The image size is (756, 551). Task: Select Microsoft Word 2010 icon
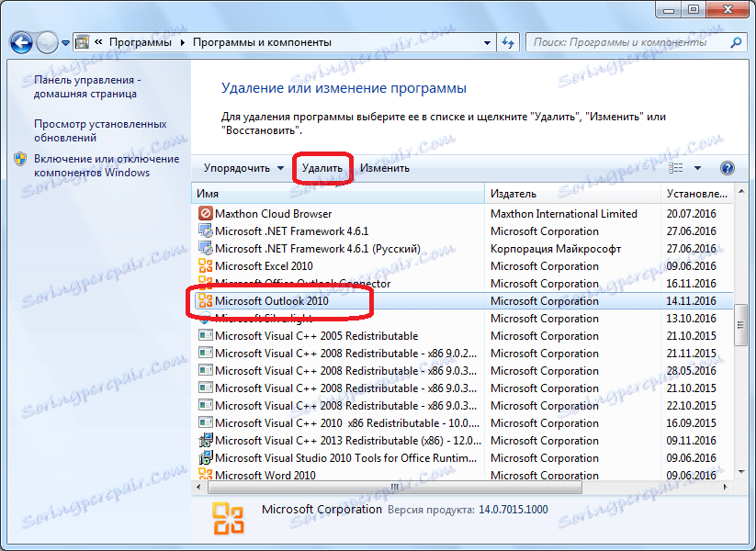point(206,475)
